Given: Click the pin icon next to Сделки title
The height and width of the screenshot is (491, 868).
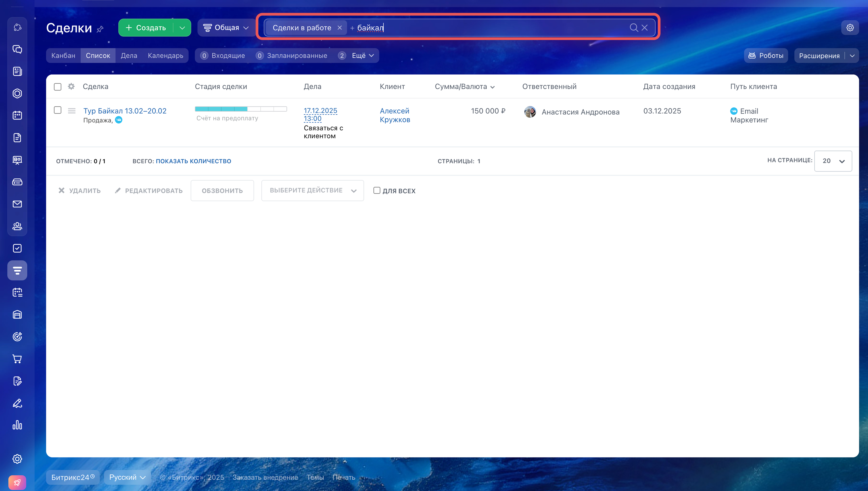Looking at the screenshot, I should (100, 29).
